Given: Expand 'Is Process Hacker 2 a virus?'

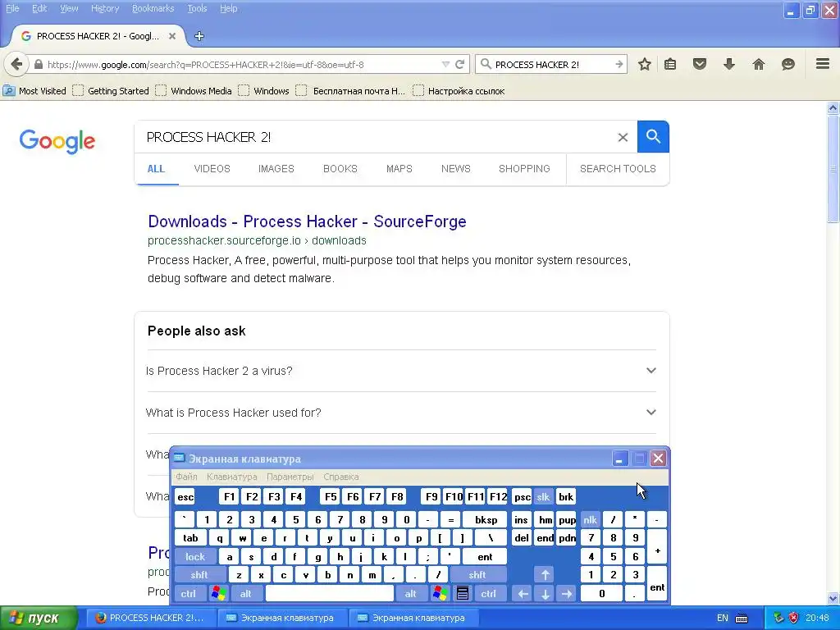Looking at the screenshot, I should coord(401,371).
